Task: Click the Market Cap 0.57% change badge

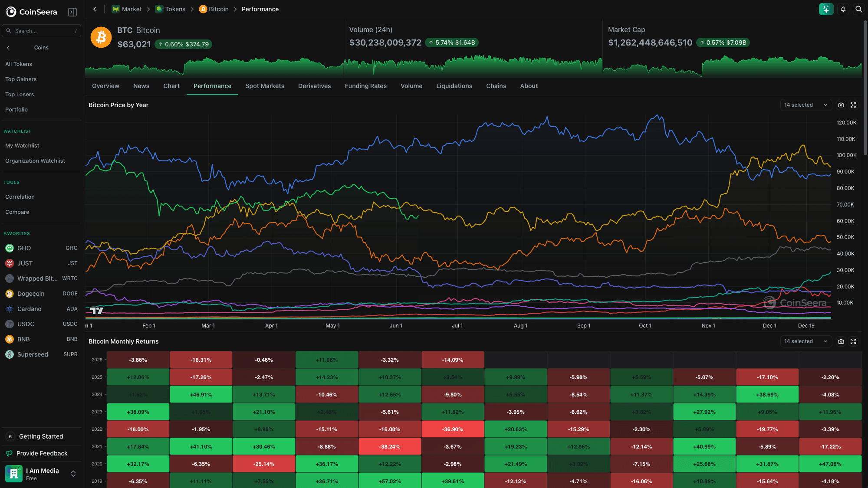Action: [x=723, y=43]
